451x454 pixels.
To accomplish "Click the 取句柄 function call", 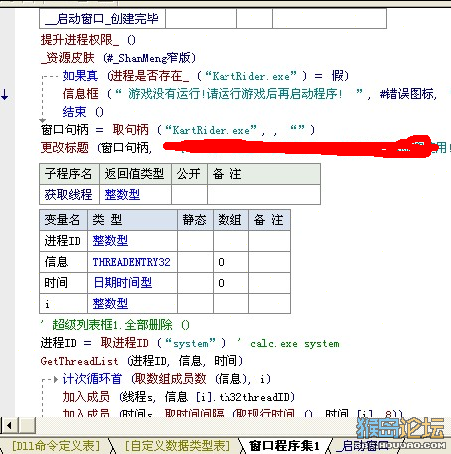I will pos(130,129).
